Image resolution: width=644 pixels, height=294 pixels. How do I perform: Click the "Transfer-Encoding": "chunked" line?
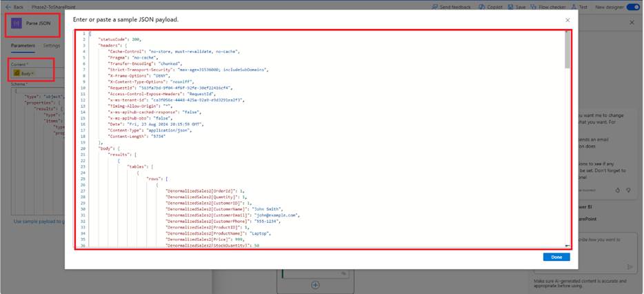pos(145,63)
